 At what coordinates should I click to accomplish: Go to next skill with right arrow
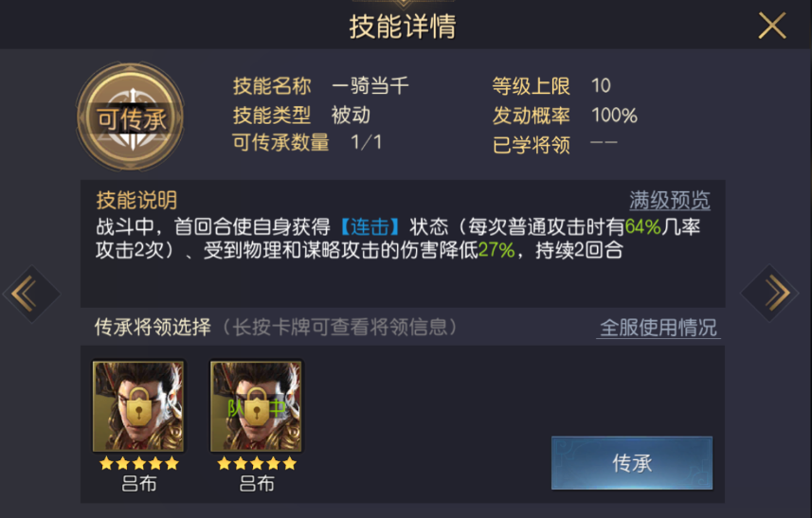[770, 293]
